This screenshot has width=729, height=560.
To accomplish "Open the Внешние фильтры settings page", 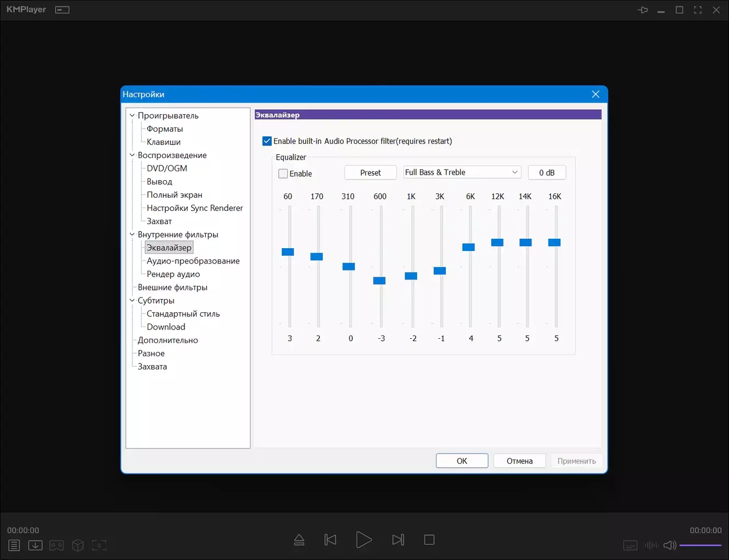I will 172,288.
